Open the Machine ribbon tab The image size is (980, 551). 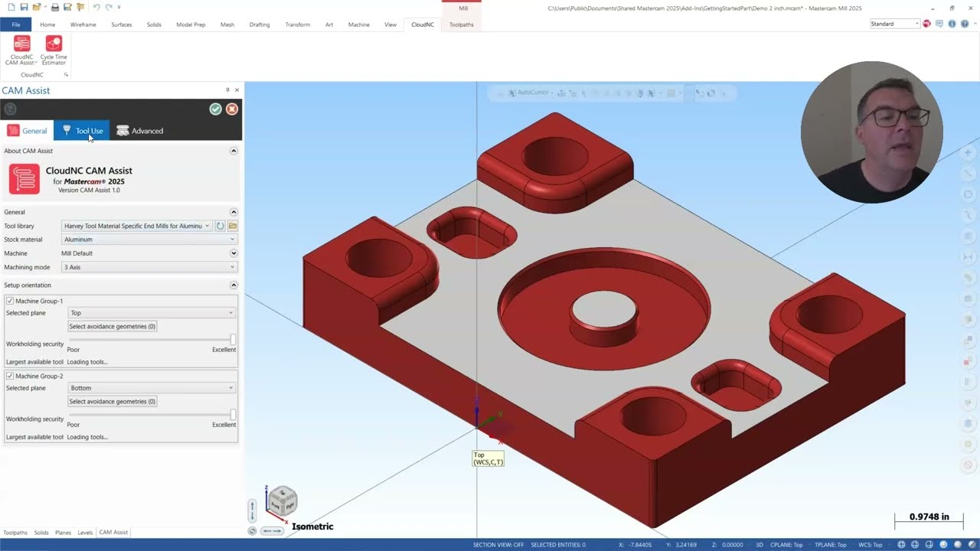pyautogui.click(x=358, y=24)
